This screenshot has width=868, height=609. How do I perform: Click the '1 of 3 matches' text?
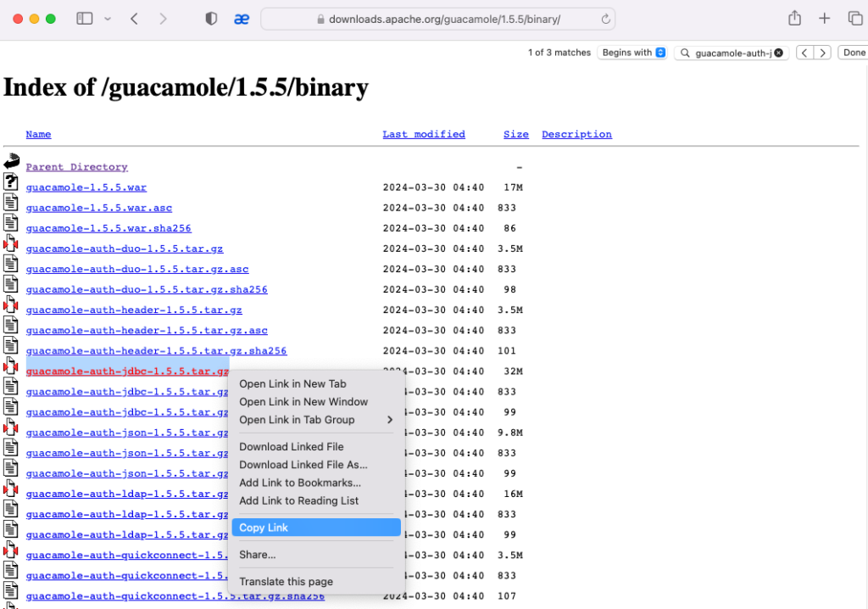point(559,53)
